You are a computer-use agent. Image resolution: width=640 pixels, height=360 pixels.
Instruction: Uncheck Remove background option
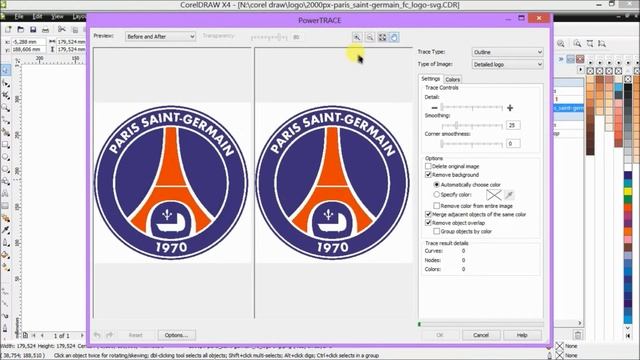tap(428, 175)
